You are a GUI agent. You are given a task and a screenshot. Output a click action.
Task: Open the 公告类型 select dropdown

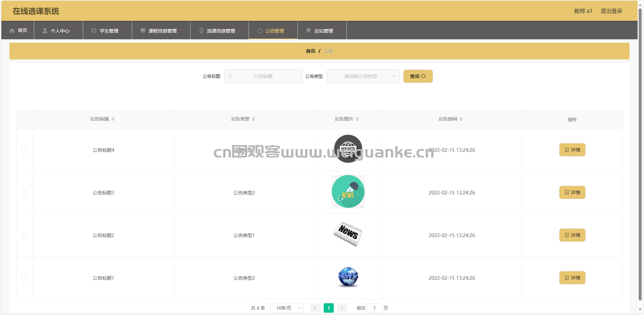click(x=363, y=76)
